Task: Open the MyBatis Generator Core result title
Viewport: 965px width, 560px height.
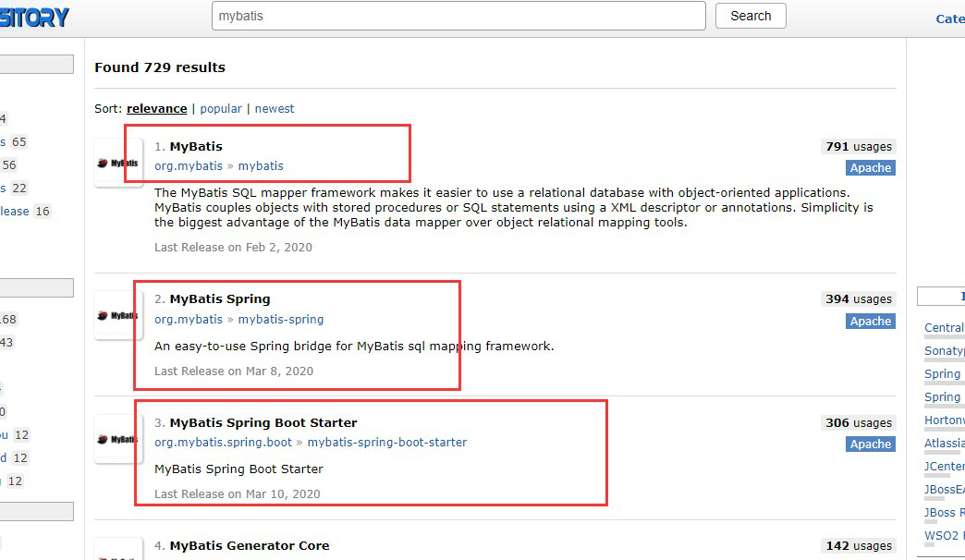Action: click(x=250, y=546)
